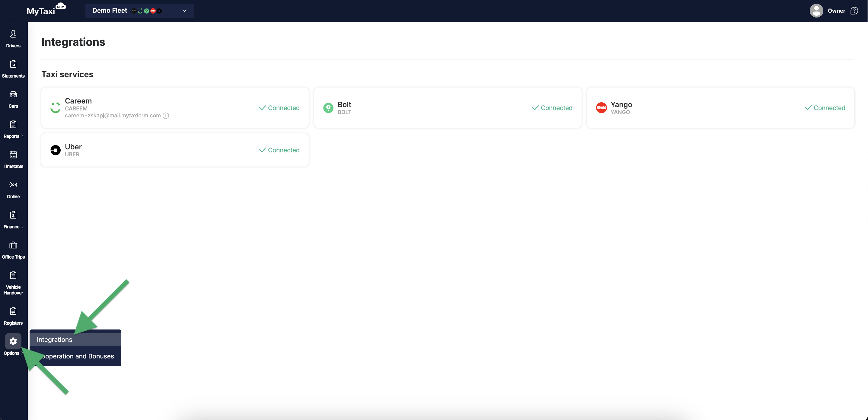
Task: Click the Integrations page heading
Action: [x=73, y=42]
